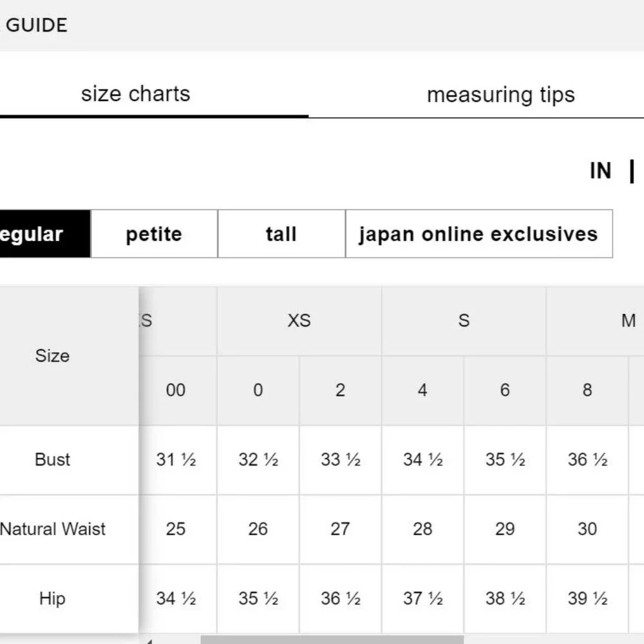
Task: Choose the tall fit option
Action: coord(281,234)
